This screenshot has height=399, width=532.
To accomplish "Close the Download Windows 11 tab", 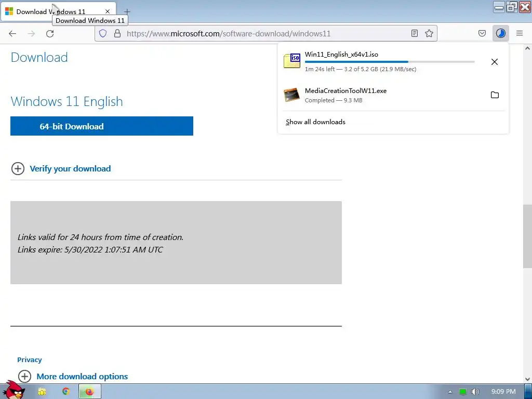I will click(x=107, y=11).
